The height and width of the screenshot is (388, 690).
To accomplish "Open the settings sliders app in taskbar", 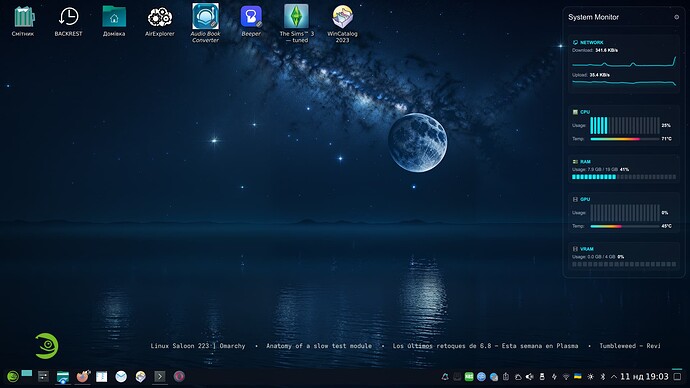I will point(43,377).
